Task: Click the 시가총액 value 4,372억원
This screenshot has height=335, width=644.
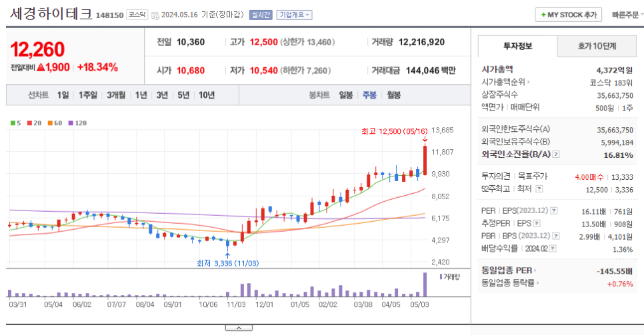Action: pos(615,70)
